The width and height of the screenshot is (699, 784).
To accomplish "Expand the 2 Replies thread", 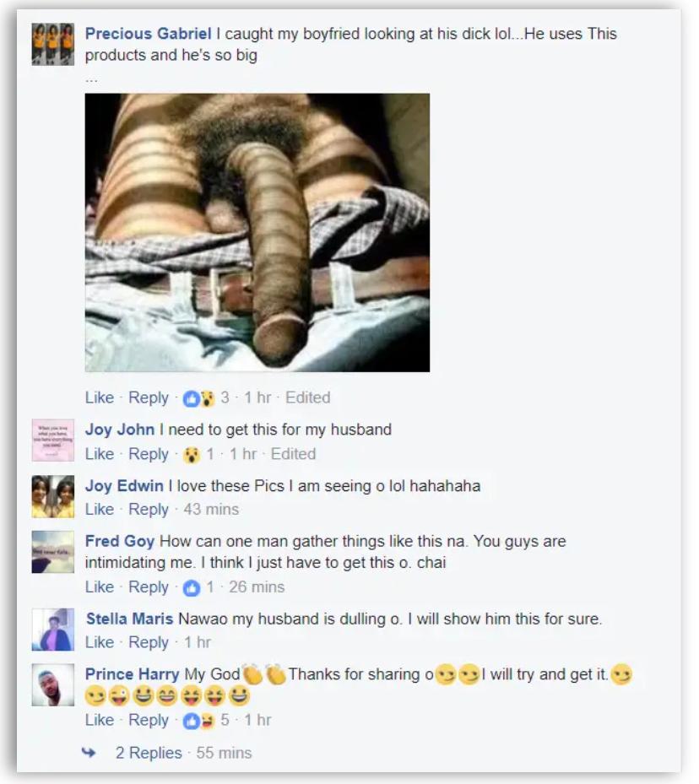I will tap(149, 753).
